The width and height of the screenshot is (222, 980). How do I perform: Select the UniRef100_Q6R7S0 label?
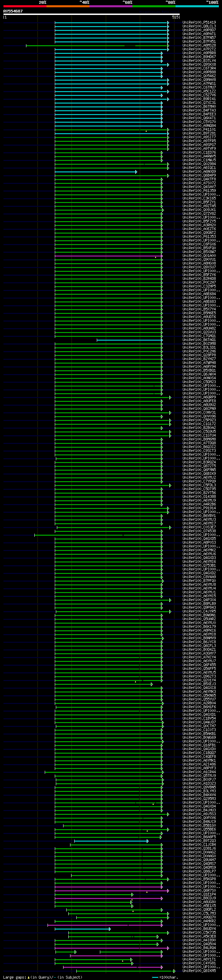pyautogui.click(x=199, y=890)
